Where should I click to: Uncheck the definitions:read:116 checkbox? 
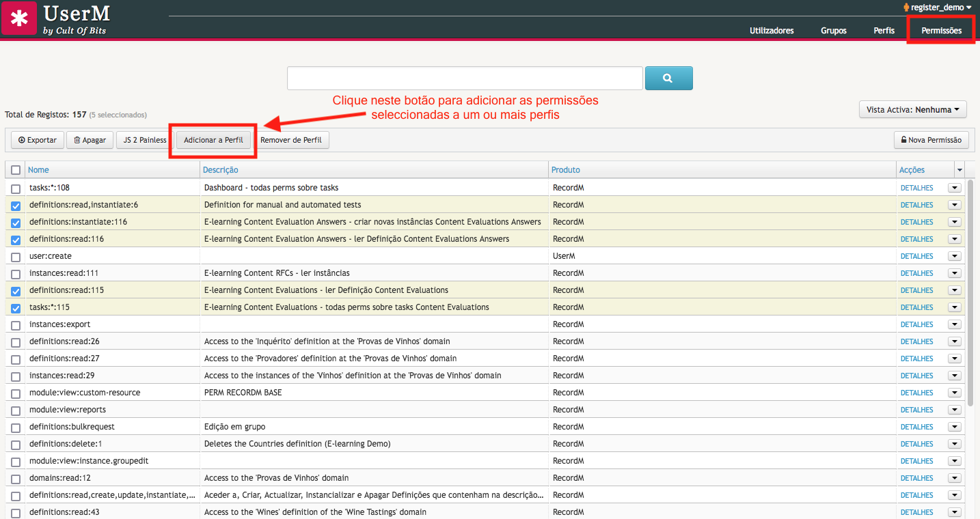(16, 240)
